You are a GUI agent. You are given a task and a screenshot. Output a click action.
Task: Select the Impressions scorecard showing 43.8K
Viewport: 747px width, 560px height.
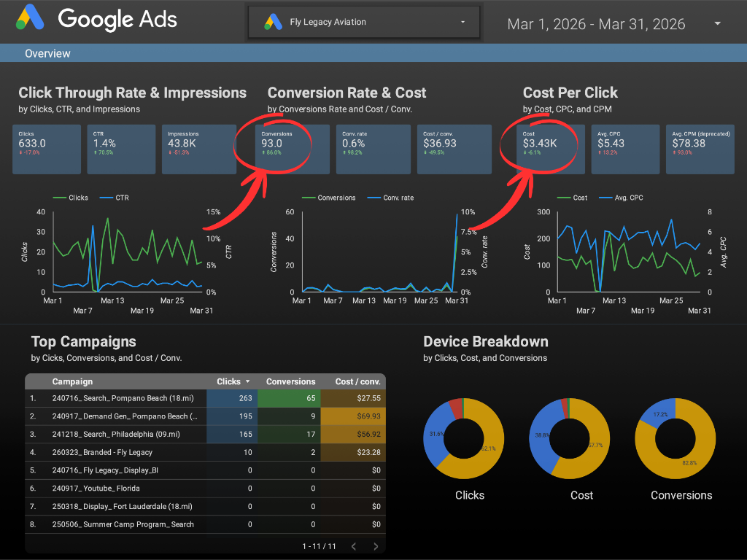199,149
